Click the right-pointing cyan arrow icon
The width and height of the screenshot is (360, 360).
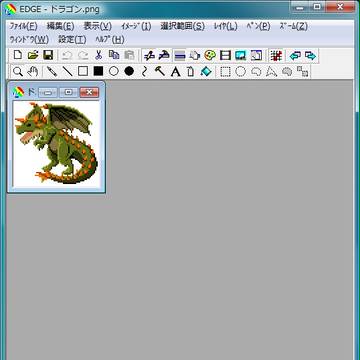(x=310, y=55)
